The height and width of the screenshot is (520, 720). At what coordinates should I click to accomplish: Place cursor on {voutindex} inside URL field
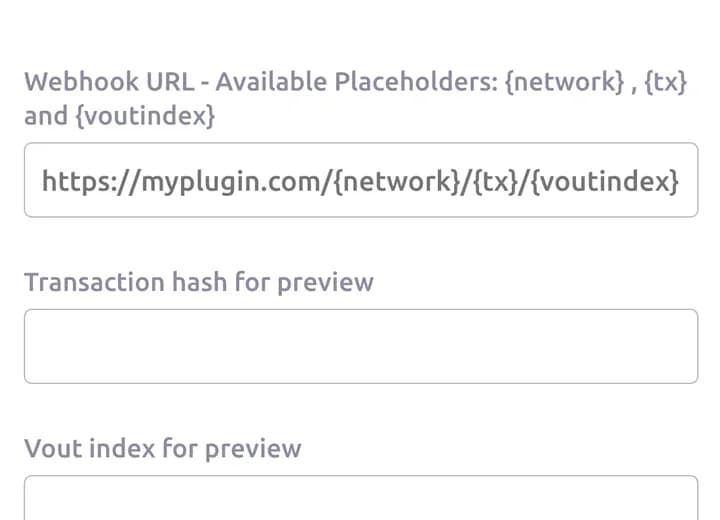(604, 181)
